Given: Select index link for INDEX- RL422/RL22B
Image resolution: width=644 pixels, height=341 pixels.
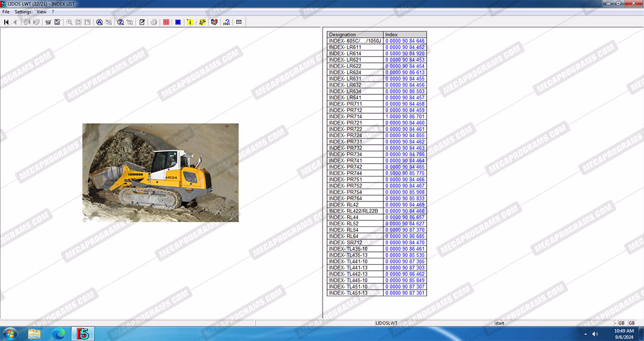Looking at the screenshot, I should [405, 211].
